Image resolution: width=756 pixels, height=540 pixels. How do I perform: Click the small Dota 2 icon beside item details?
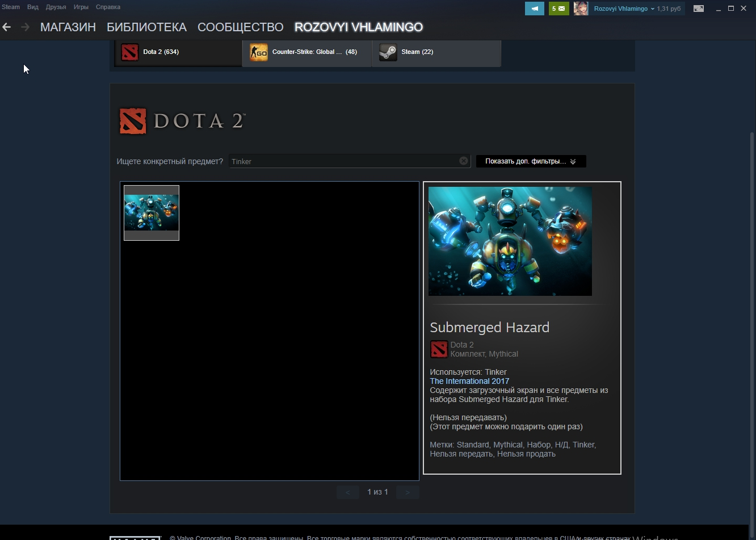[439, 349]
